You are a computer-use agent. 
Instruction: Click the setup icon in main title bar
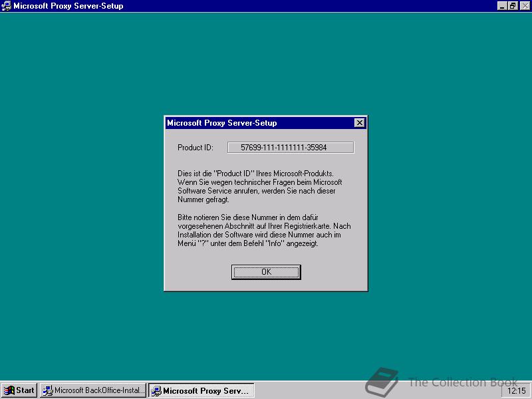click(x=6, y=6)
